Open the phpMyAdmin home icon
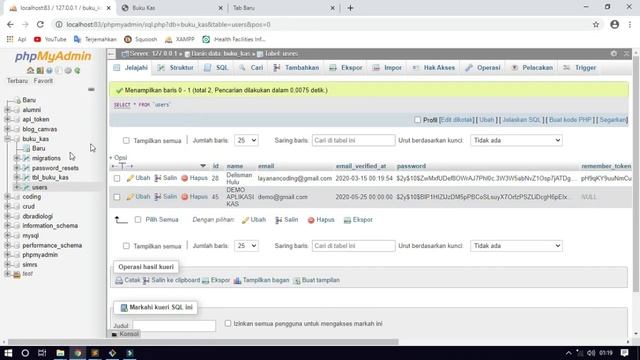The height and width of the screenshot is (360, 640). (x=31, y=71)
